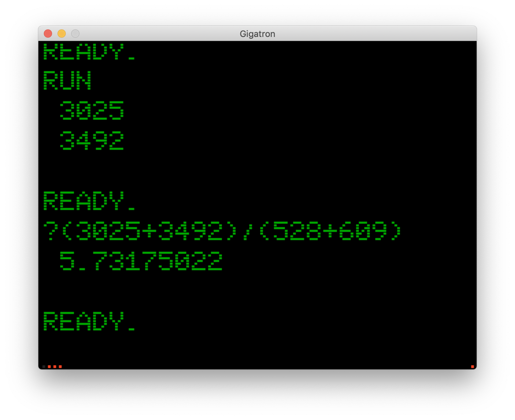This screenshot has height=420, width=515.
Task: Click the red close window button
Action: pyautogui.click(x=48, y=34)
